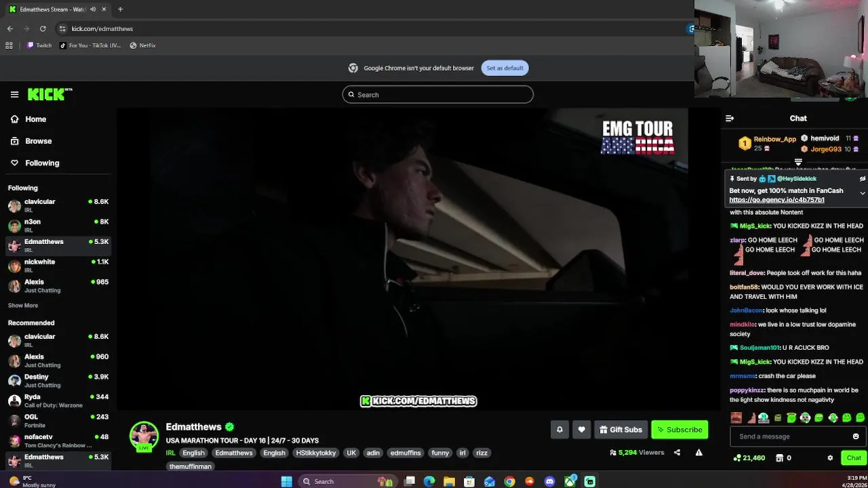Viewport: 868px width, 488px height.
Task: Click JorgeG93 in leaderboard
Action: 826,149
